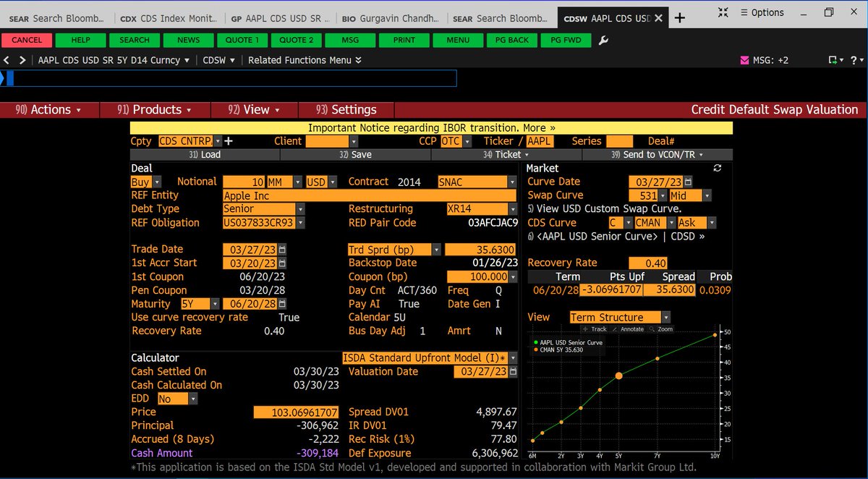The height and width of the screenshot is (479, 868).
Task: Open the 91) Products menu
Action: tap(154, 110)
